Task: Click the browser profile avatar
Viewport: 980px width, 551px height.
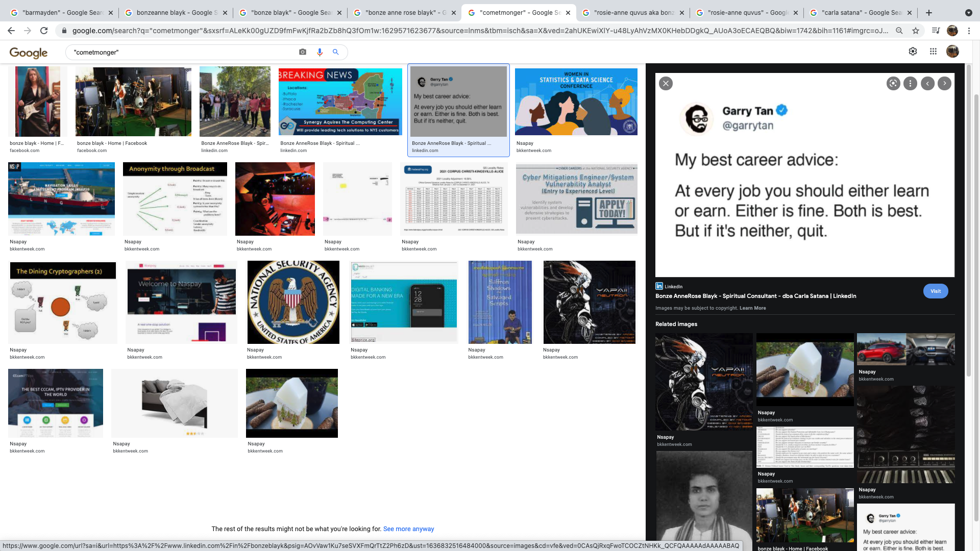Action: point(952,31)
